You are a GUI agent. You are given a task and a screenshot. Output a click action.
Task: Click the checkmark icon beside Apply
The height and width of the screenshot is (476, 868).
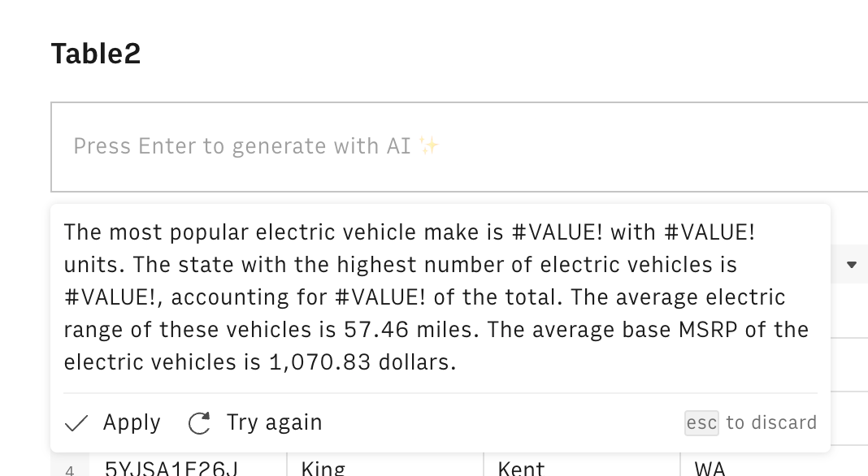[76, 422]
